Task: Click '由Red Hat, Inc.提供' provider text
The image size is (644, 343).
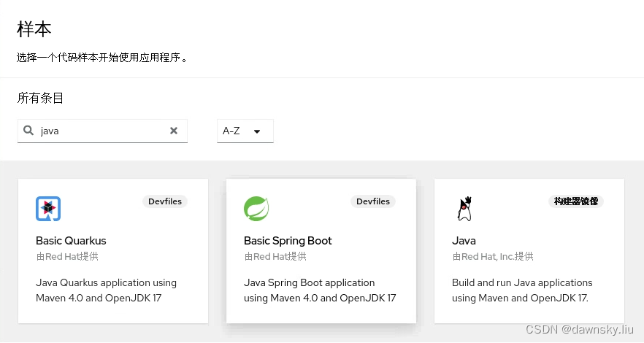Action: [493, 256]
